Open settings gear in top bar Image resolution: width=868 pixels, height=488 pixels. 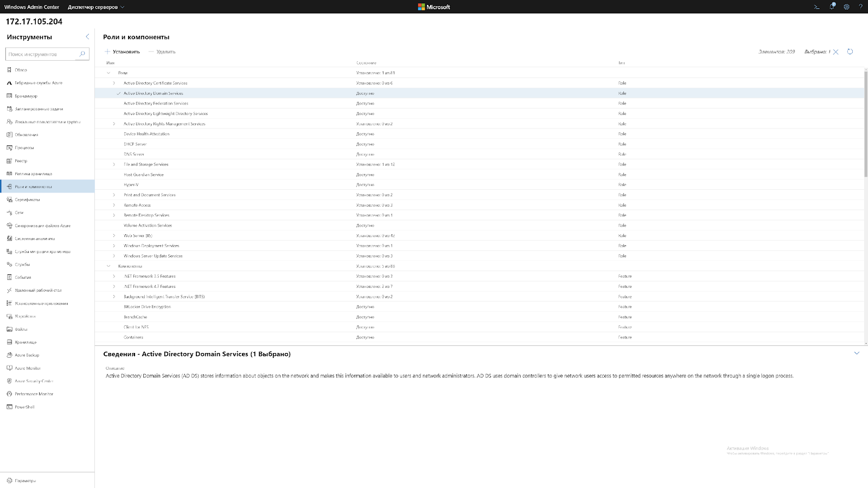coord(846,7)
